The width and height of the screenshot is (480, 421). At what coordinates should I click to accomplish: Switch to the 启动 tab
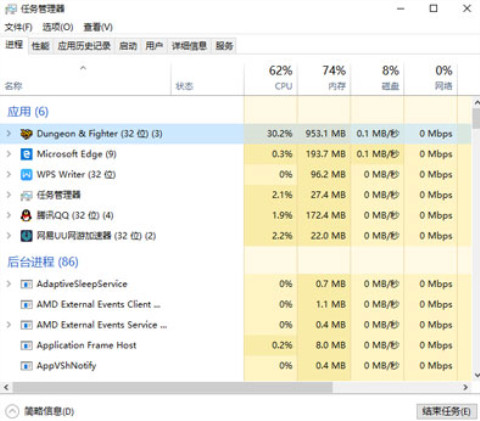128,46
